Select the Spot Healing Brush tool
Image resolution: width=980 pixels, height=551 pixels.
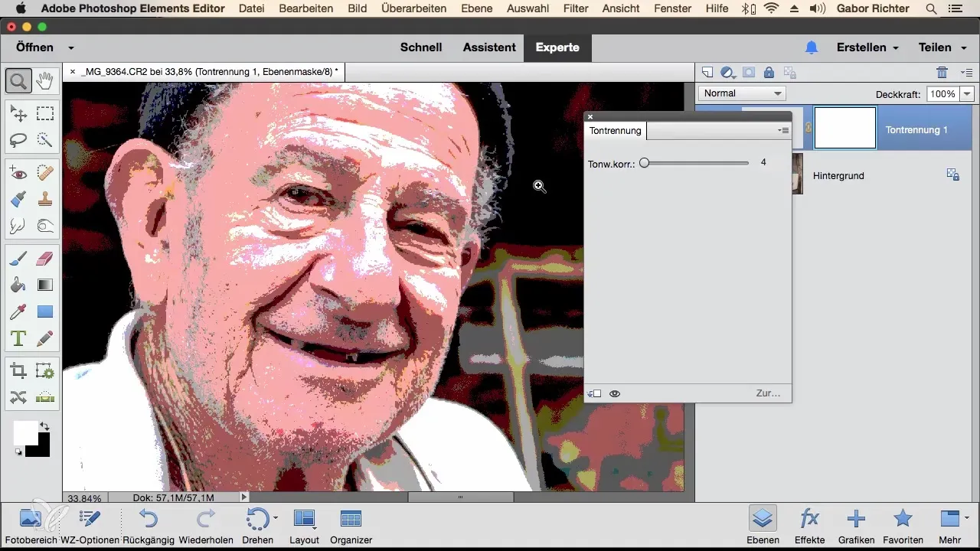tap(45, 174)
